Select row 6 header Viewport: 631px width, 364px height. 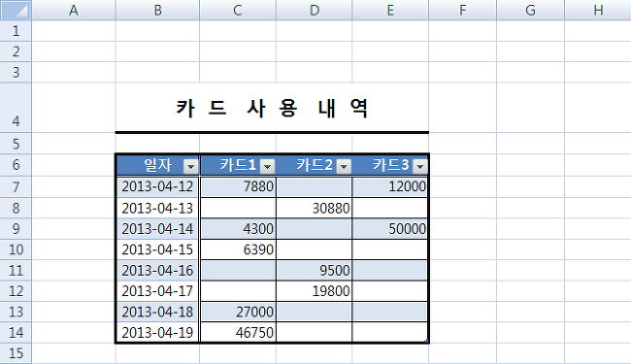point(16,164)
